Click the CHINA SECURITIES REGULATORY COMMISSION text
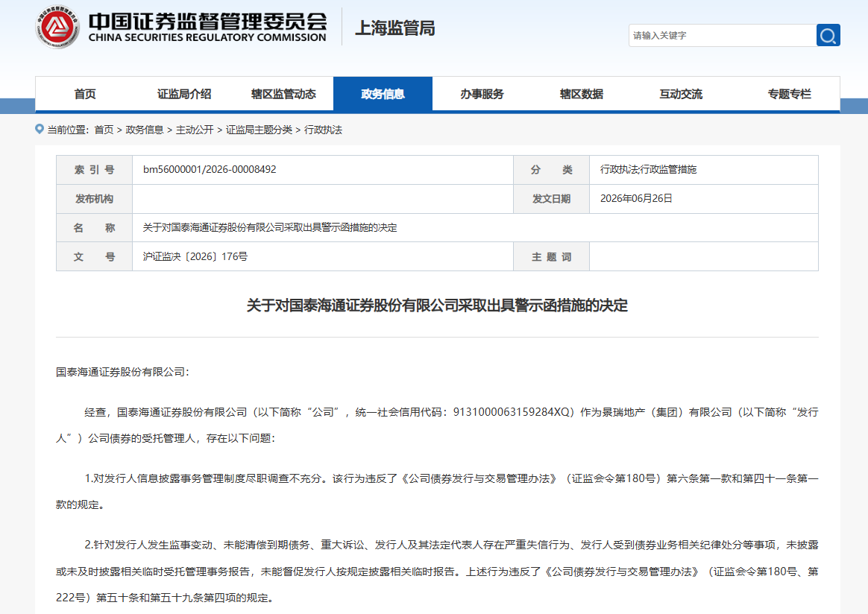This screenshot has height=614, width=868. (207, 37)
